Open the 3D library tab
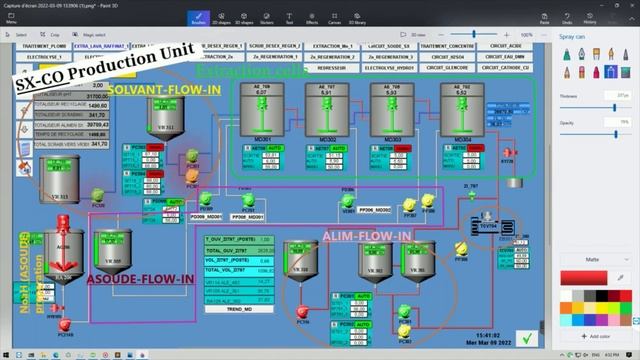The width and height of the screenshot is (640, 360). [x=357, y=18]
